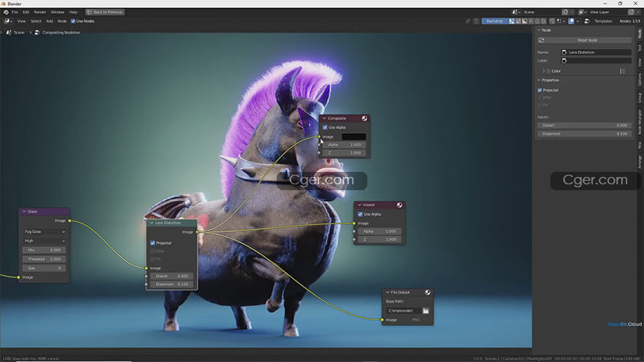Toggle Projector checkbox in sidebar Properties
Screen dimensions: 644x362
[x=539, y=90]
